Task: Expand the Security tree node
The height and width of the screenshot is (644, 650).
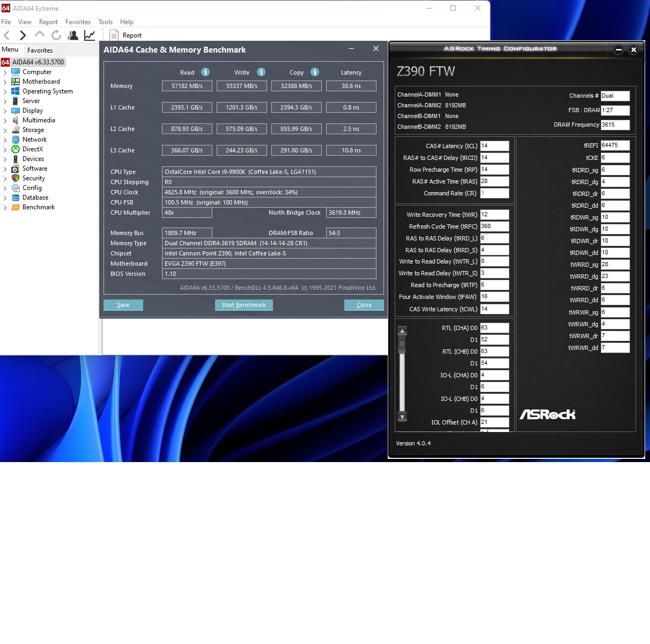Action: point(5,178)
